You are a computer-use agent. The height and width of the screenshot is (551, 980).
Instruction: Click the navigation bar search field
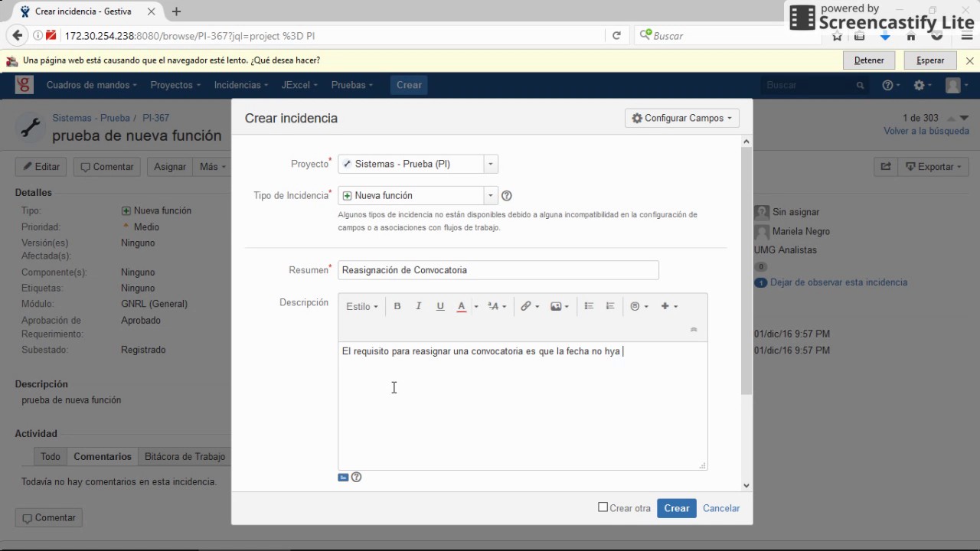[x=815, y=85]
